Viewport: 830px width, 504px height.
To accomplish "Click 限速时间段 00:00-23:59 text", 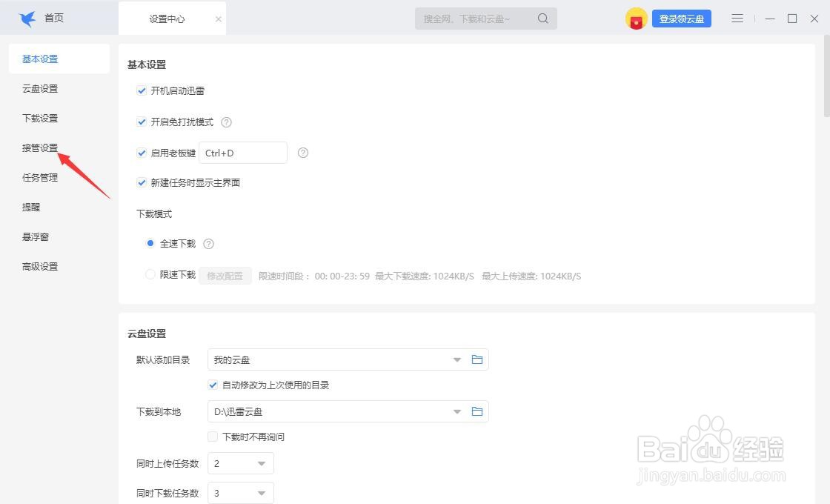I will point(314,276).
